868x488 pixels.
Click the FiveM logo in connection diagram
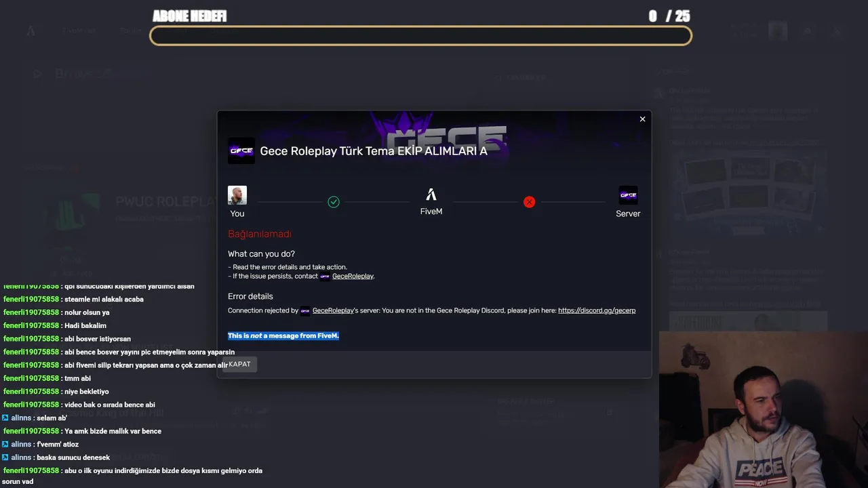point(431,195)
